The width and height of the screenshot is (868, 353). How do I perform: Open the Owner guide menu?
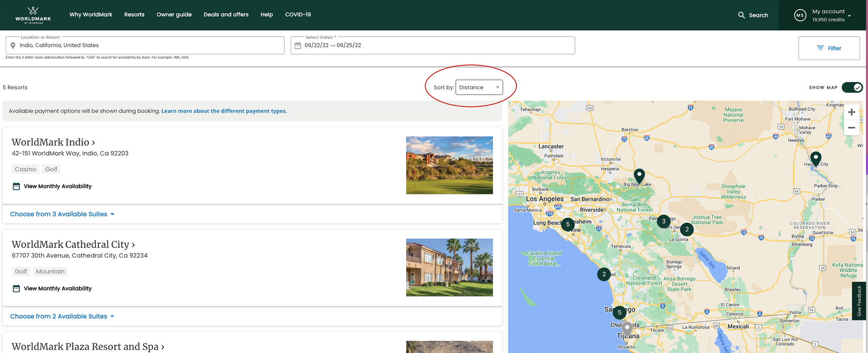[x=174, y=14]
